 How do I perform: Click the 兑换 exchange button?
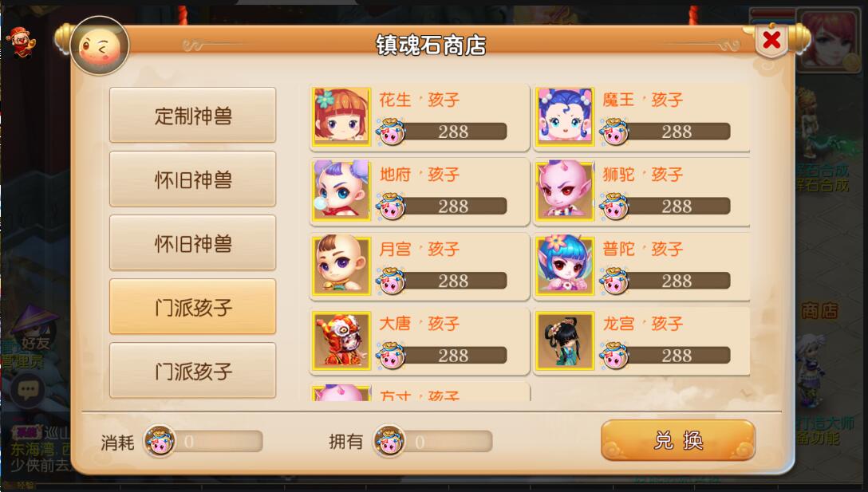[x=678, y=440]
